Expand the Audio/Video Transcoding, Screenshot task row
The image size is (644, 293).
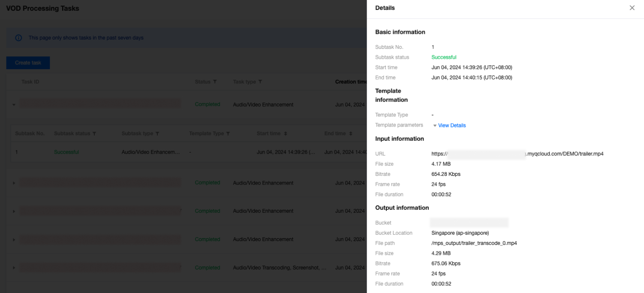click(x=14, y=268)
